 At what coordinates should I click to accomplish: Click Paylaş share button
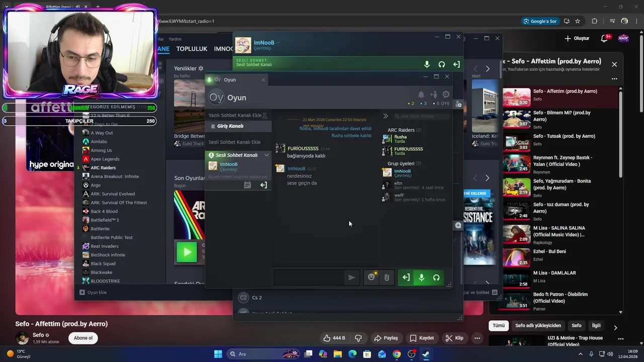386,338
